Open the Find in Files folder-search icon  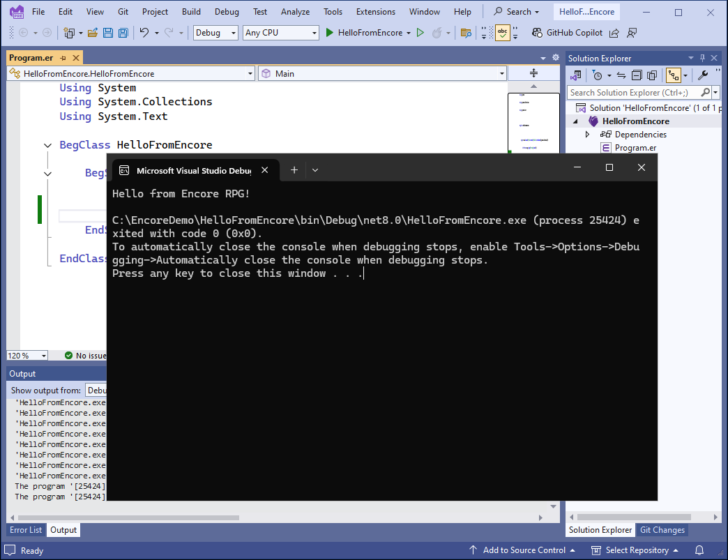[x=466, y=33]
